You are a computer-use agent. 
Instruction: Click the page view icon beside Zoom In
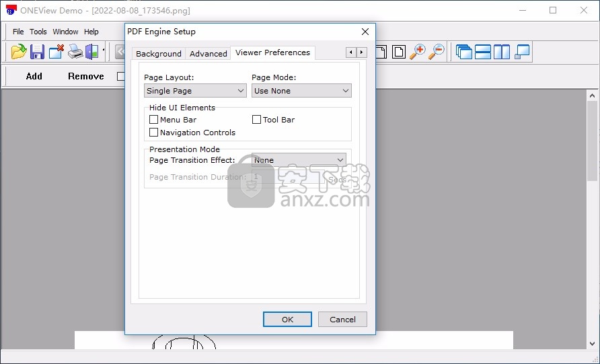point(398,52)
